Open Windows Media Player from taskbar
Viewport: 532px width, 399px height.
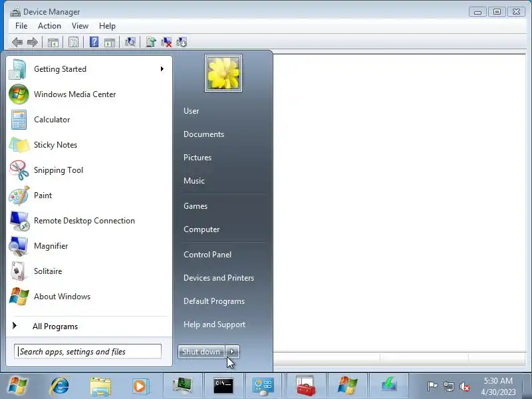140,386
